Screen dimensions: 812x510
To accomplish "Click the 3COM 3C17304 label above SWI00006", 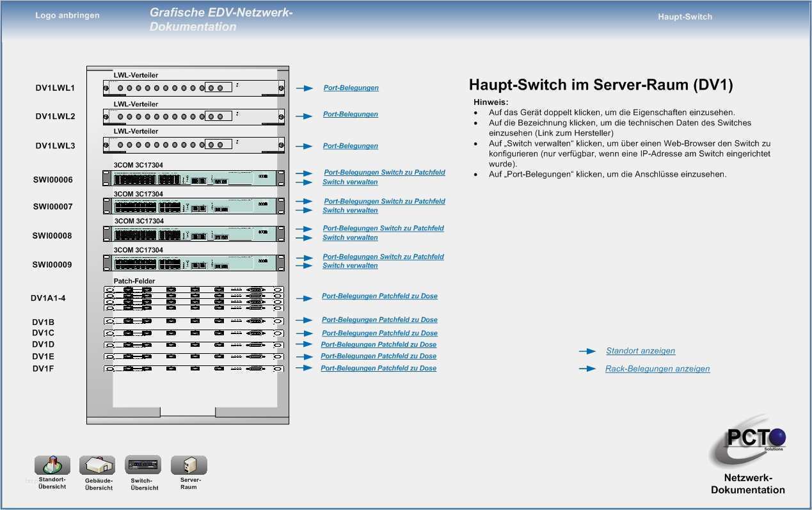I will pos(138,165).
